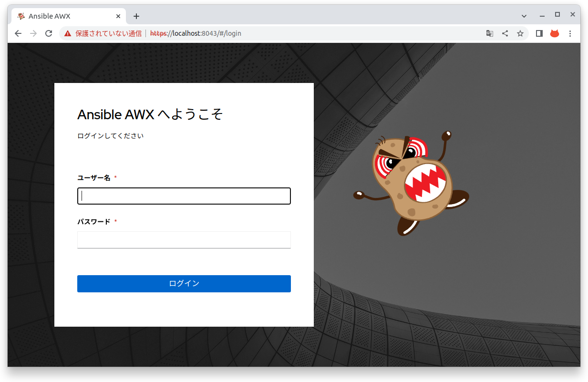
Task: Reload the page with the refresh icon
Action: point(49,33)
